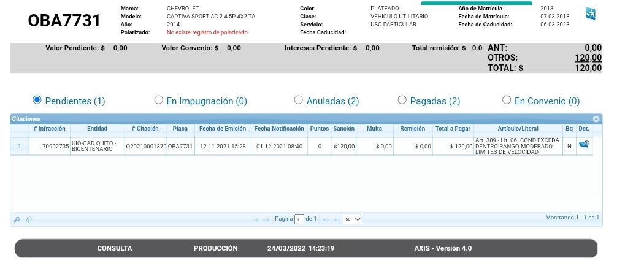Viewport: 644px width, 274px height.
Task: Click the $120,00 Sanción cell
Action: click(343, 146)
